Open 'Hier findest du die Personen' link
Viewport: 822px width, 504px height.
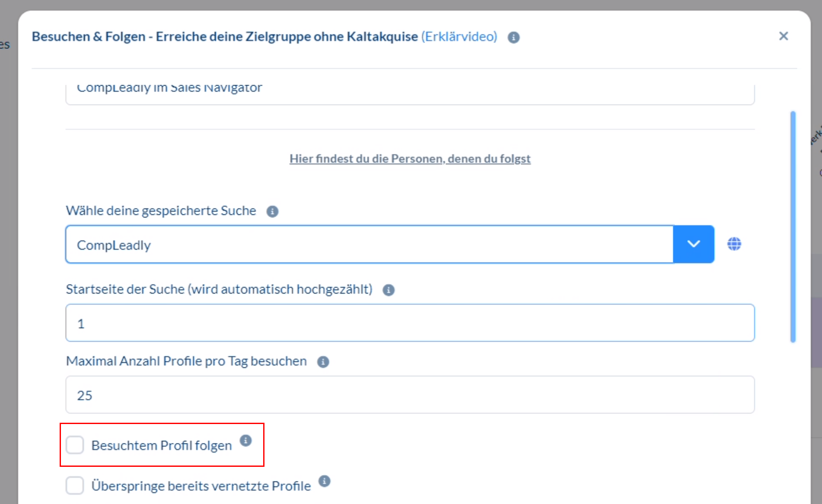(410, 159)
